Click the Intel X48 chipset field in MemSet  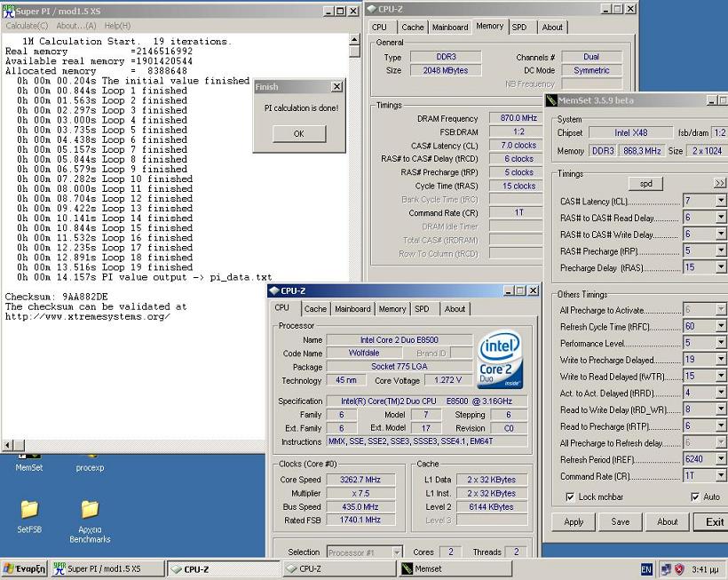[630, 133]
